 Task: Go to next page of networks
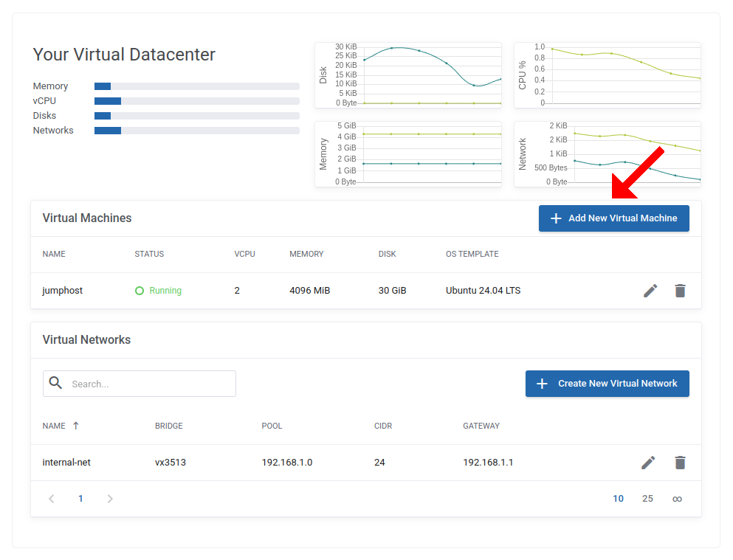[x=110, y=499]
